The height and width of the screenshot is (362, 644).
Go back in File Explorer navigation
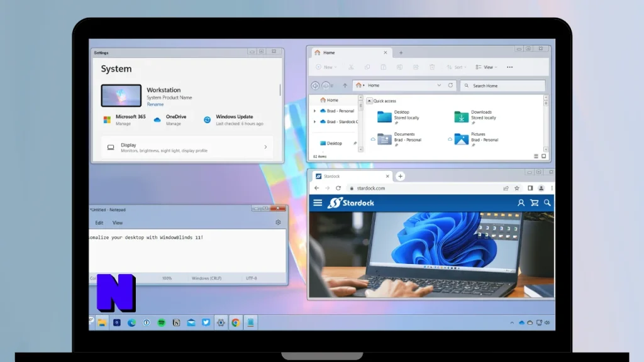315,85
